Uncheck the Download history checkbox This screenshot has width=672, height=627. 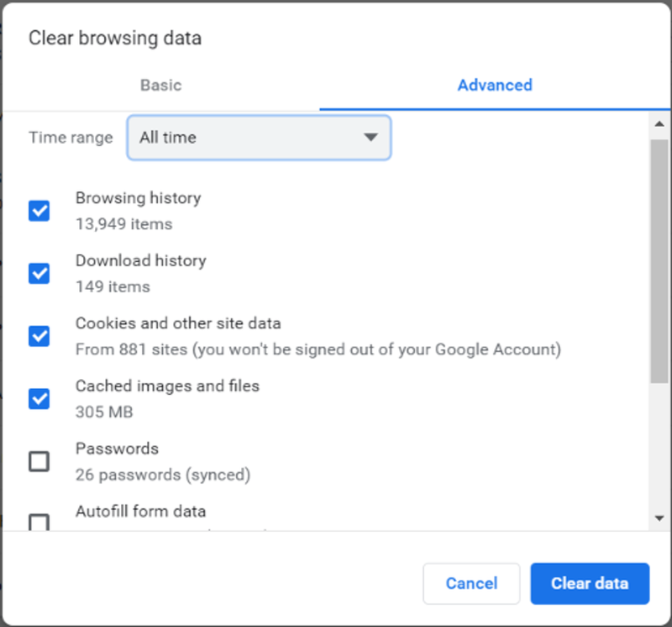(x=39, y=273)
